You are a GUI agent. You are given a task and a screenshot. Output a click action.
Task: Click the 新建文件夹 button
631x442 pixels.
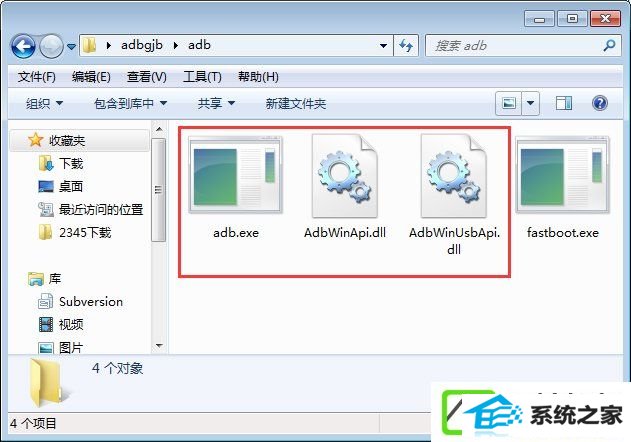tap(296, 103)
